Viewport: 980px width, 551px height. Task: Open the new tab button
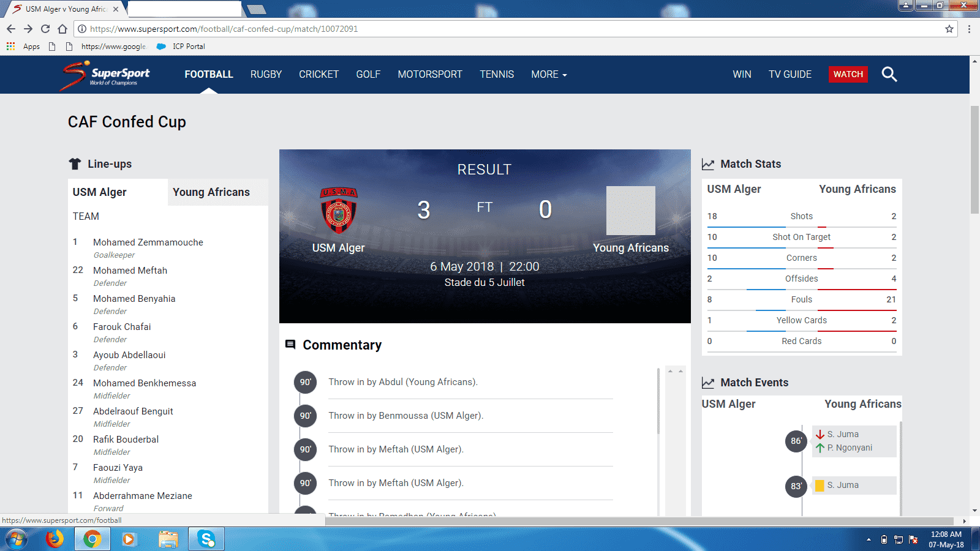tap(256, 9)
